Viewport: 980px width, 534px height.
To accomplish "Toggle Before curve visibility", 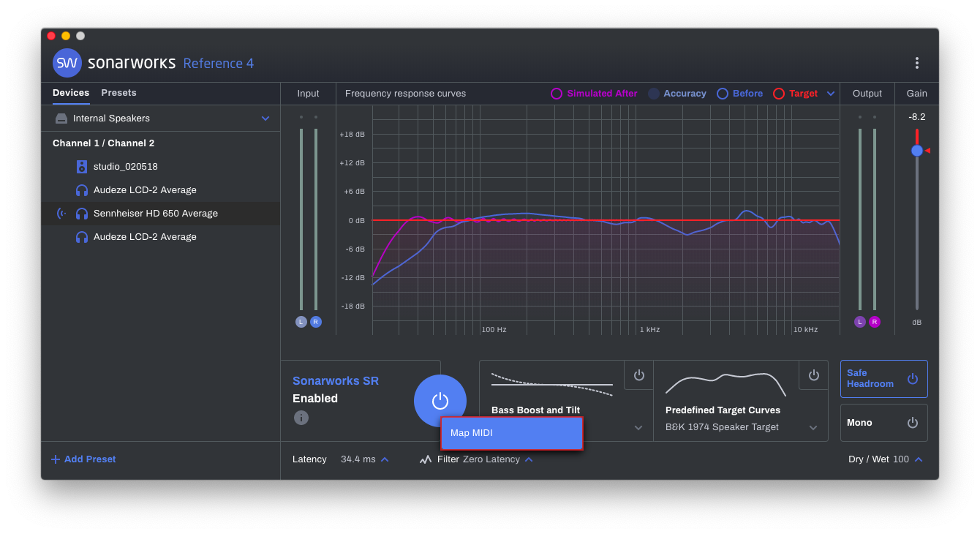I will pyautogui.click(x=739, y=94).
